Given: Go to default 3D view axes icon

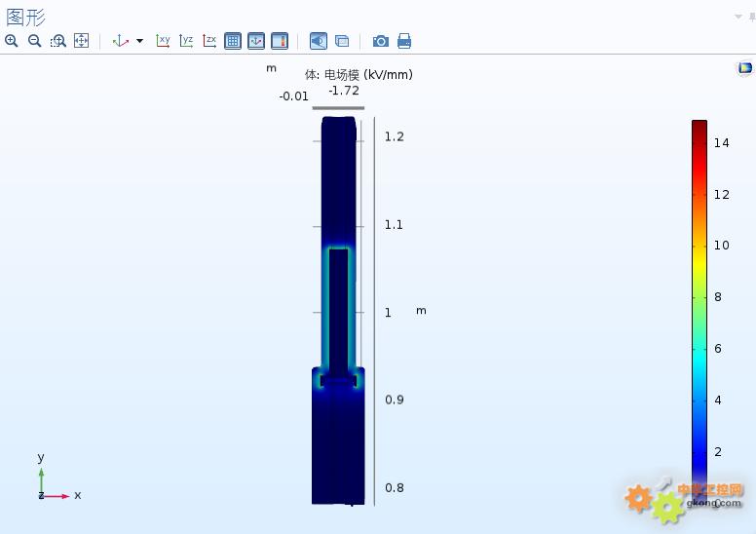Looking at the screenshot, I should tap(121, 41).
